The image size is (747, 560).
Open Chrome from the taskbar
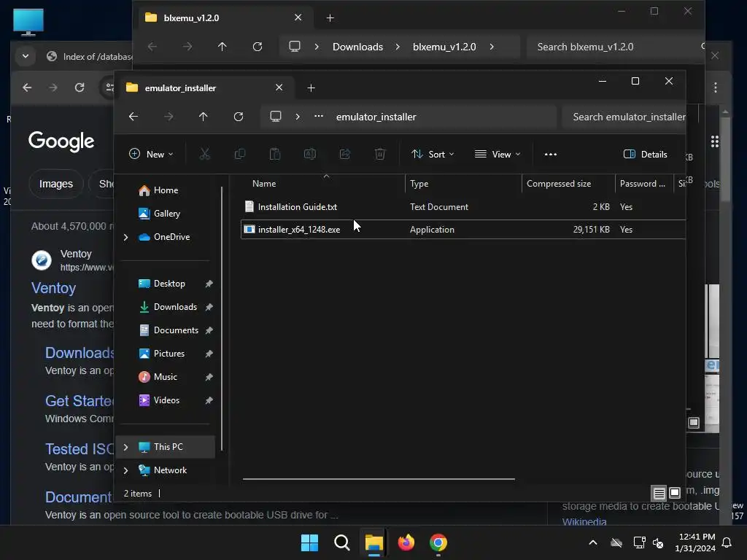pyautogui.click(x=438, y=542)
